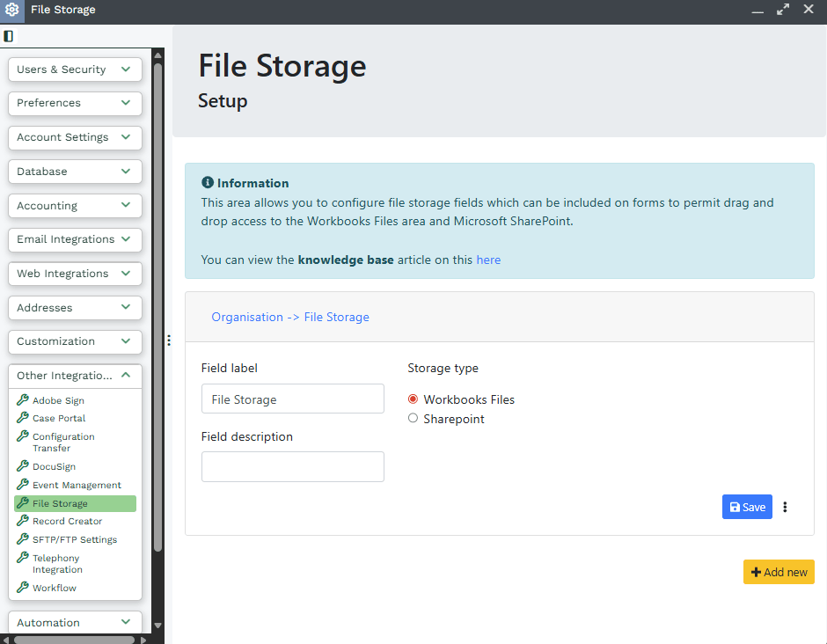Screen dimensions: 827x644
Task: Select the Sharepoint storage type
Action: (x=413, y=419)
